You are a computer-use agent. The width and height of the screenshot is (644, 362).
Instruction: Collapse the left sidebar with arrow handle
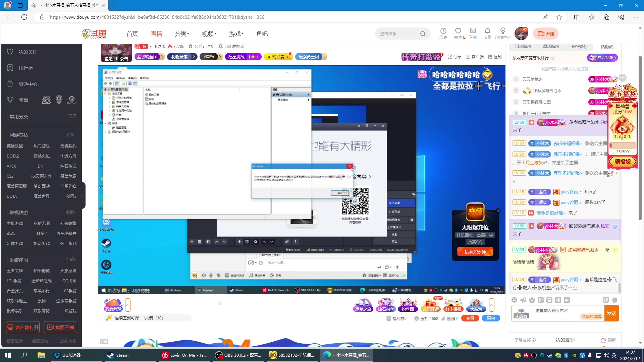tap(82, 196)
